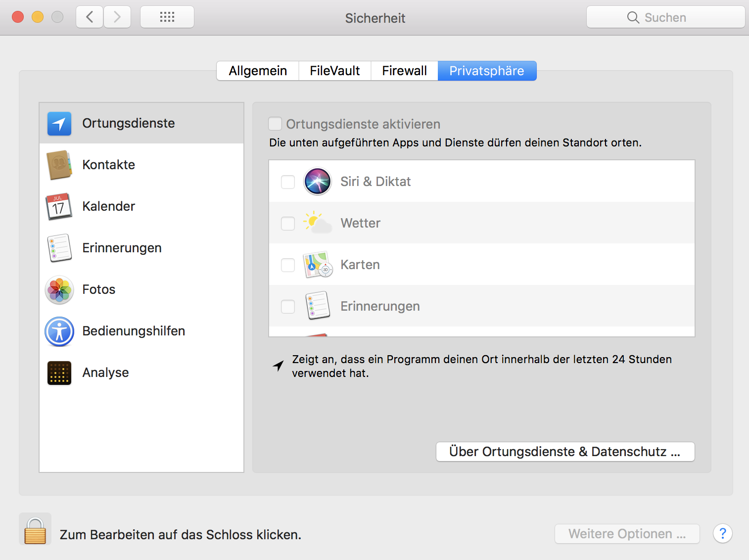Viewport: 749px width, 560px height.
Task: Click the Weitere Optionen button
Action: (627, 534)
